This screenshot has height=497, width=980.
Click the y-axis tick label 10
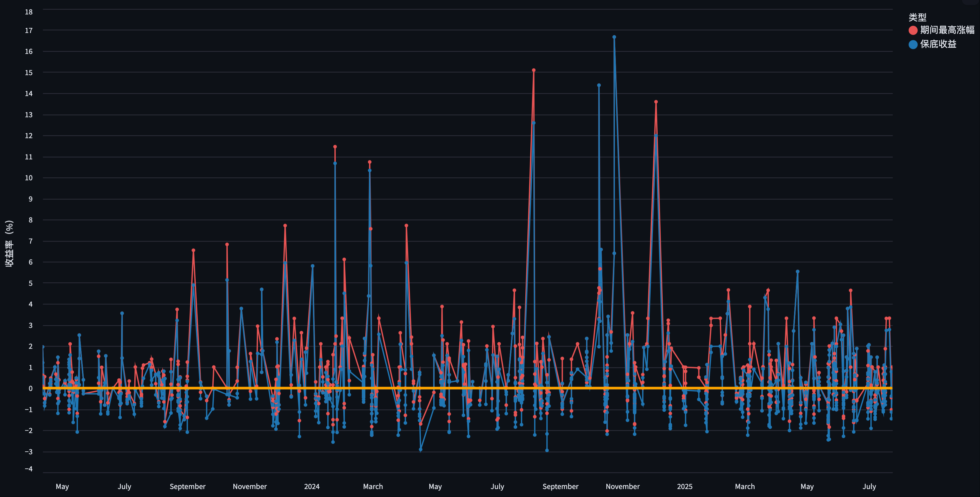(29, 178)
